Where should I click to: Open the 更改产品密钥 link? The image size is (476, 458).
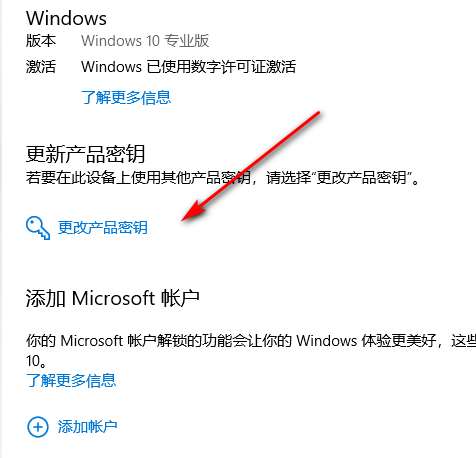point(103,228)
